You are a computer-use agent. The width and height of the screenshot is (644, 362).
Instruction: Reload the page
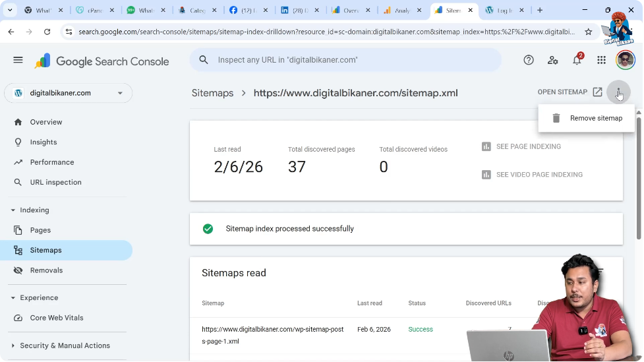[x=47, y=32]
